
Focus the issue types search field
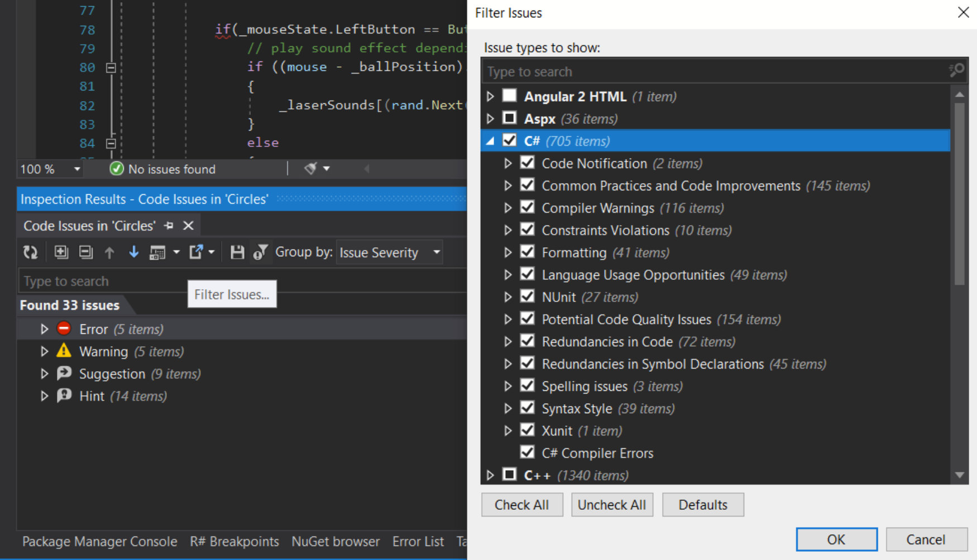pyautogui.click(x=715, y=71)
